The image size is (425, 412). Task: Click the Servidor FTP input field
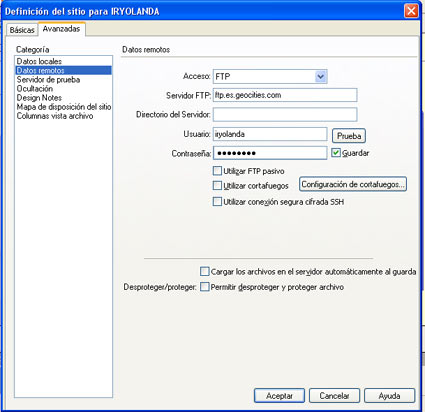pos(285,95)
